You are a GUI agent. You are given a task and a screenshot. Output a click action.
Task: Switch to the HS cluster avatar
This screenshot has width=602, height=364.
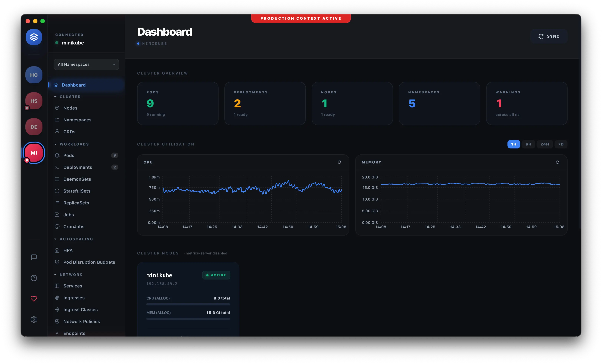point(34,101)
